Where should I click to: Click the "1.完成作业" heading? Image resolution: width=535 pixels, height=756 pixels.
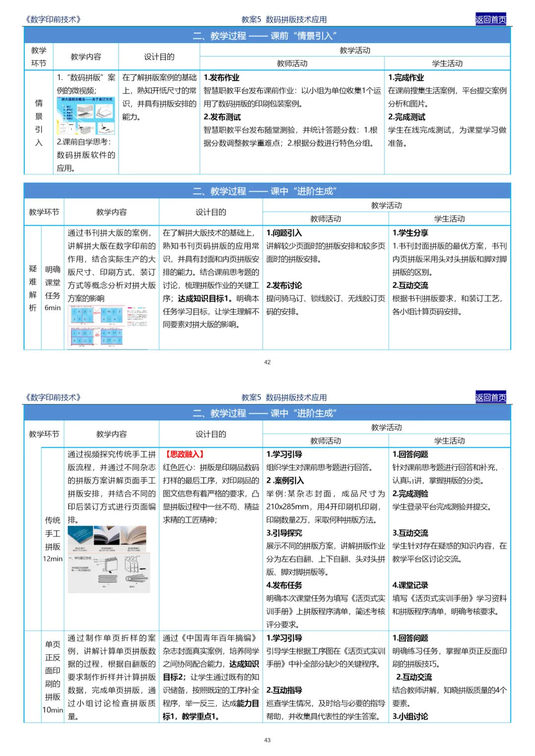406,77
